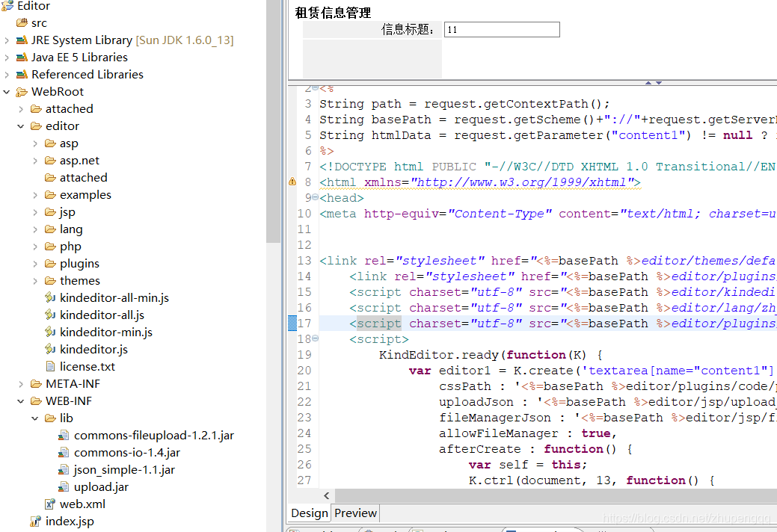Viewport: 777px width, 532px height.
Task: Click the json_simple-1.1.jar icon
Action: click(64, 470)
